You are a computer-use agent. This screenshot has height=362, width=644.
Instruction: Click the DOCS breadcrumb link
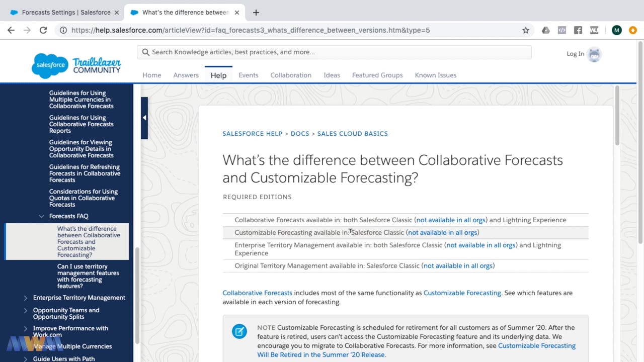click(300, 134)
